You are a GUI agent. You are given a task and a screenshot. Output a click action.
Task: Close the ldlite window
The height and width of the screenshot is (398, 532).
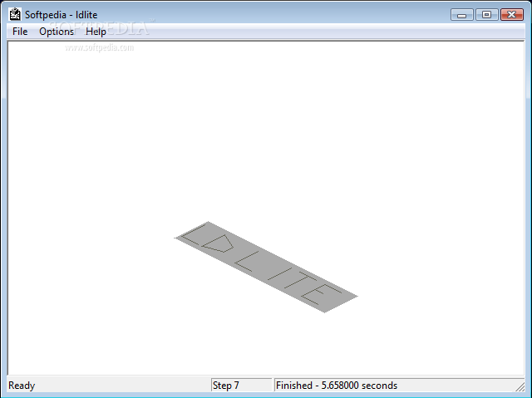click(512, 15)
